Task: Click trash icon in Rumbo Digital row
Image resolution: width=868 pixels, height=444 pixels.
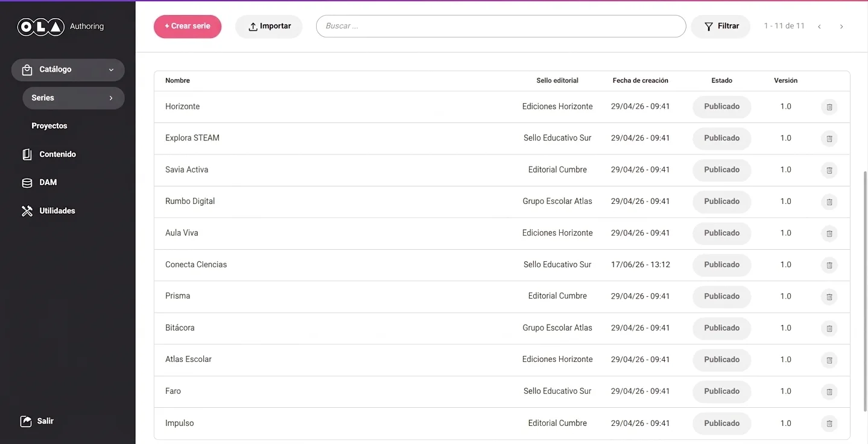Action: click(829, 202)
